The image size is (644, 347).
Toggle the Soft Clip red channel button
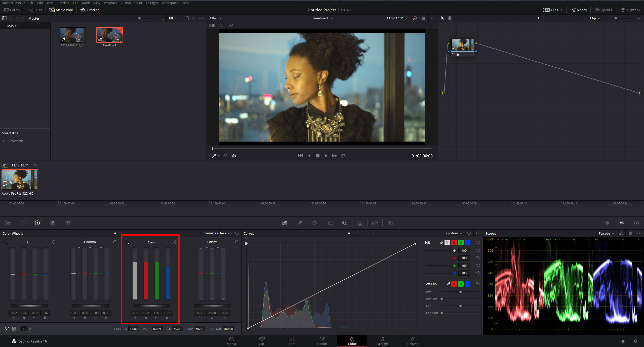point(454,284)
